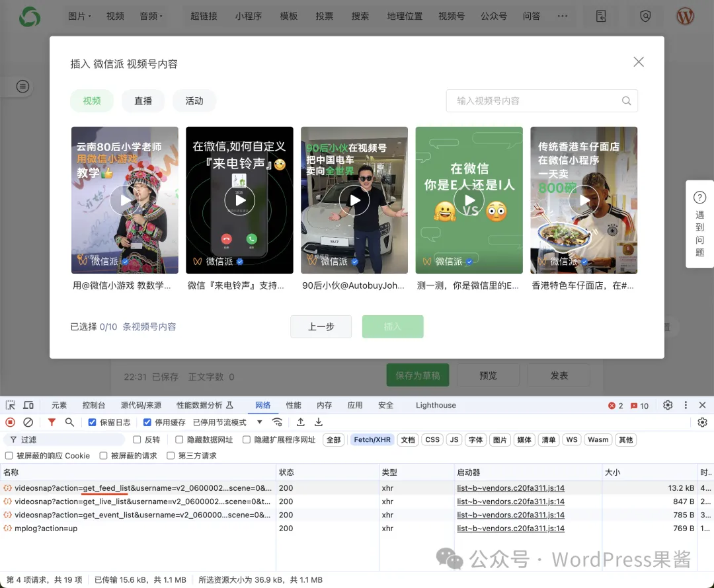Open network conditions wifi icon
The width and height of the screenshot is (714, 588).
click(277, 422)
